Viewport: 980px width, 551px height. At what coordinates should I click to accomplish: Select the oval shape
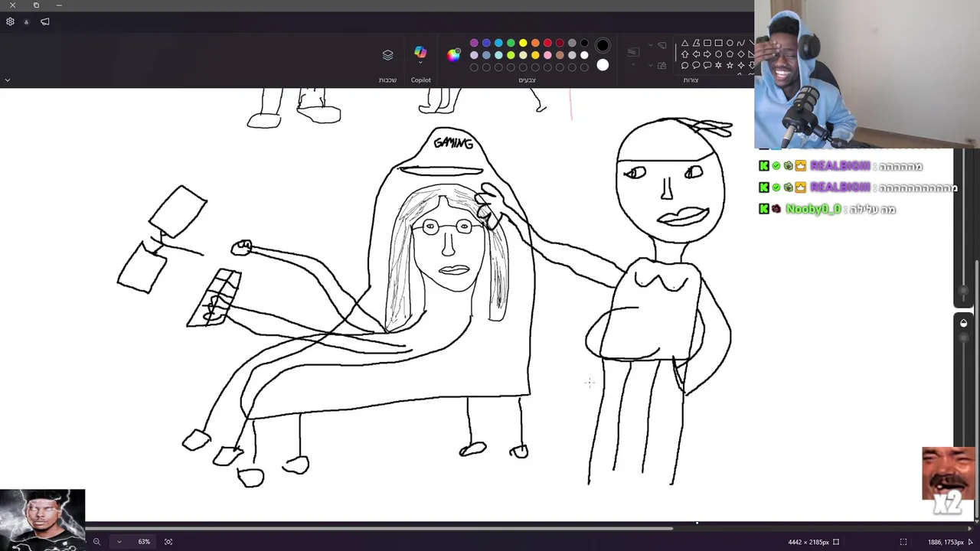(730, 43)
